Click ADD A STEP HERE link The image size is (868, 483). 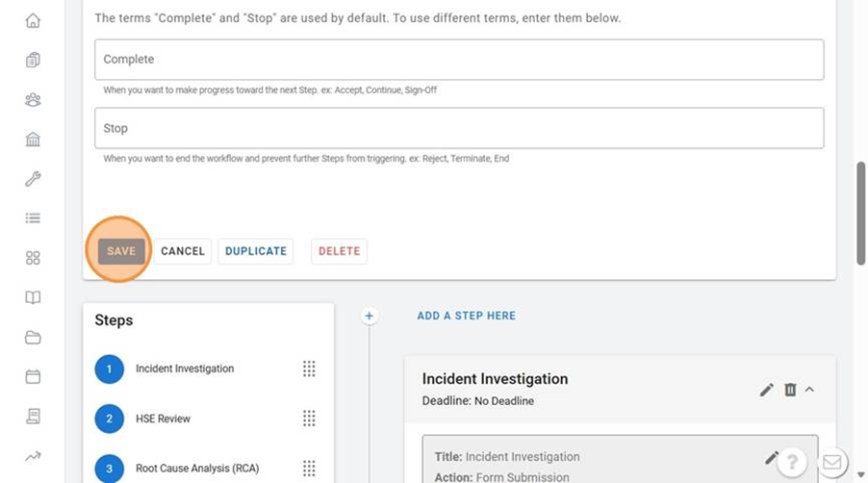click(466, 316)
